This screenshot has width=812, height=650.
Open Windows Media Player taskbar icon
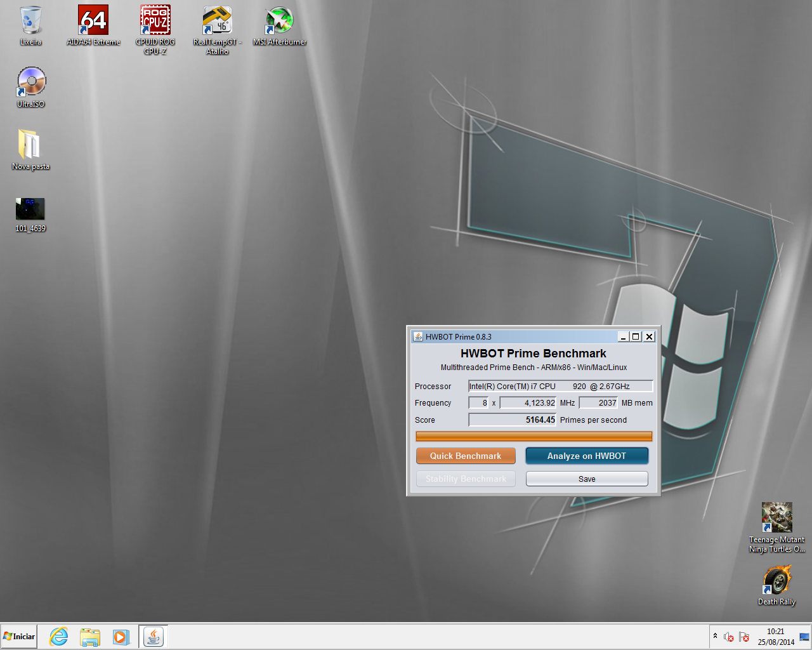coord(121,637)
